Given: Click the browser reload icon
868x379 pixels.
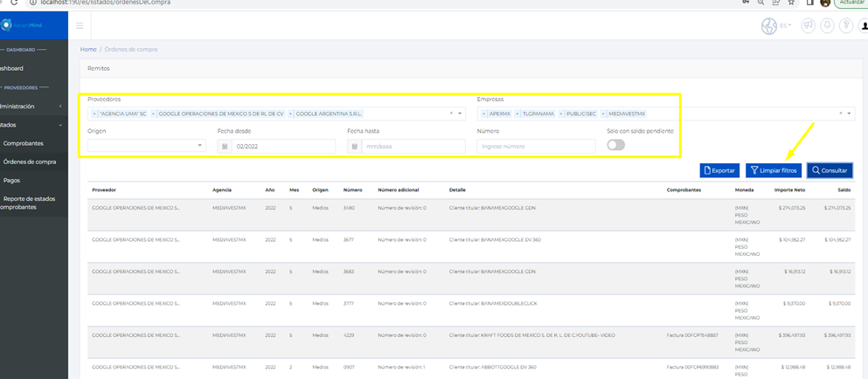Looking at the screenshot, I should 14,3.
